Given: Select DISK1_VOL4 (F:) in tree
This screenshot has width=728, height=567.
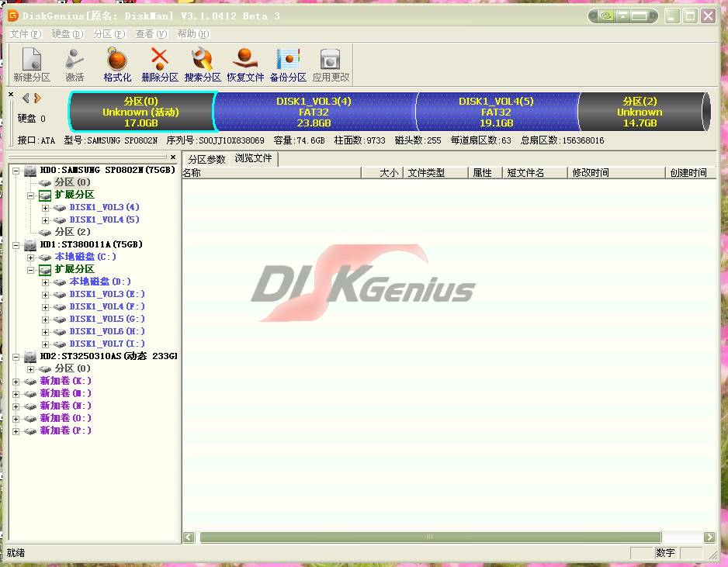Looking at the screenshot, I should pos(107,306).
